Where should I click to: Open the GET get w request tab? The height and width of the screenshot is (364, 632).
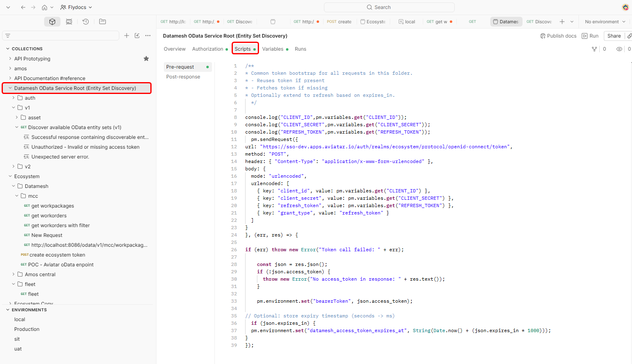[x=439, y=22]
